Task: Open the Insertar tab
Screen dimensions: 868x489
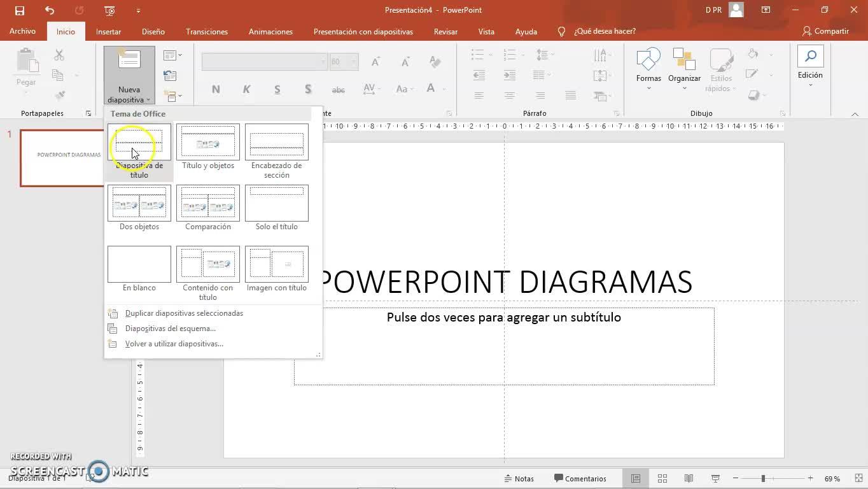Action: coord(108,31)
